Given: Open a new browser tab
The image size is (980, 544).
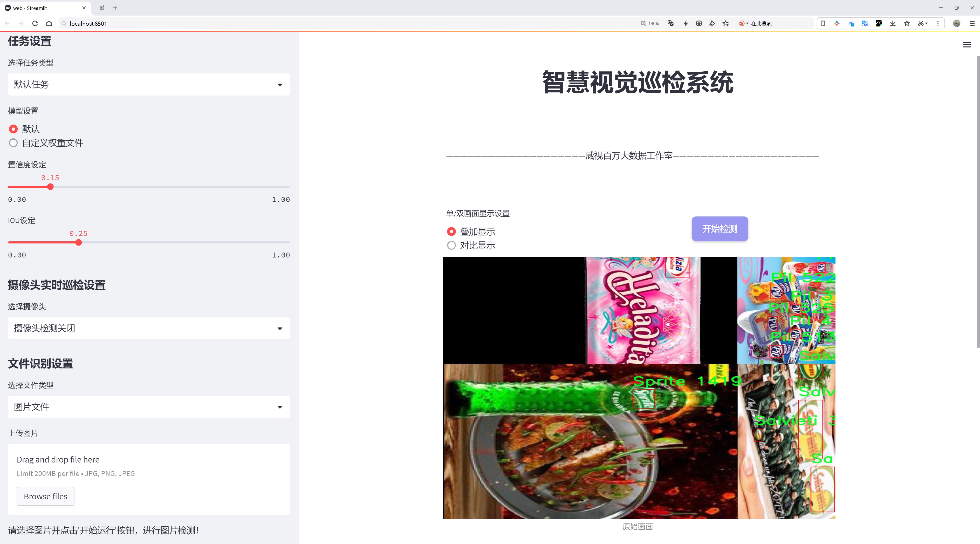Looking at the screenshot, I should click(x=115, y=8).
